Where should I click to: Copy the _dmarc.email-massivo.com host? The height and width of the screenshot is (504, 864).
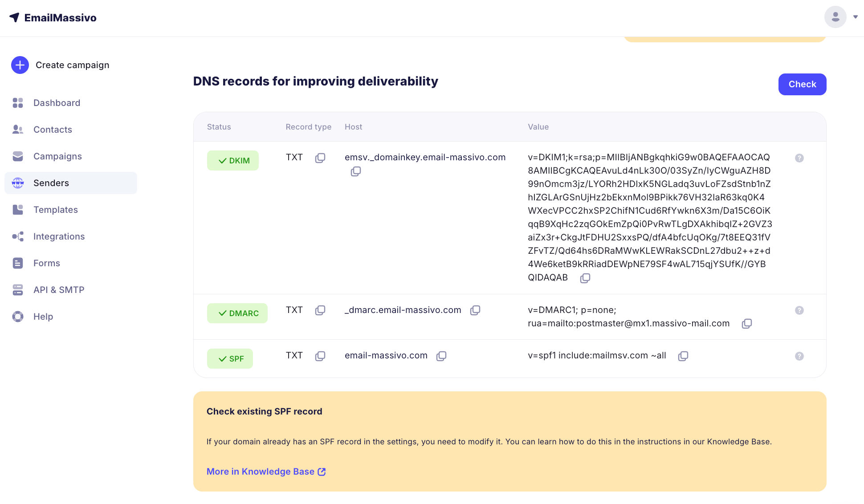(475, 310)
